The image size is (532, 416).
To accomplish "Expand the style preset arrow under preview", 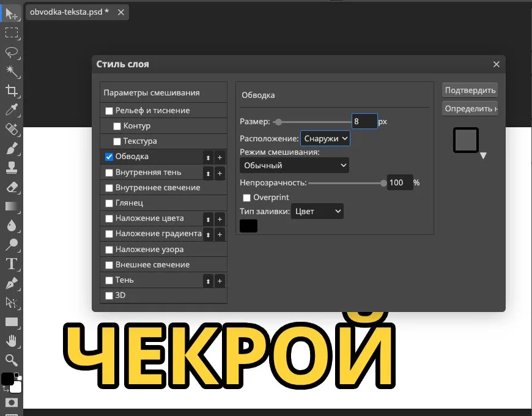I will pyautogui.click(x=483, y=156).
